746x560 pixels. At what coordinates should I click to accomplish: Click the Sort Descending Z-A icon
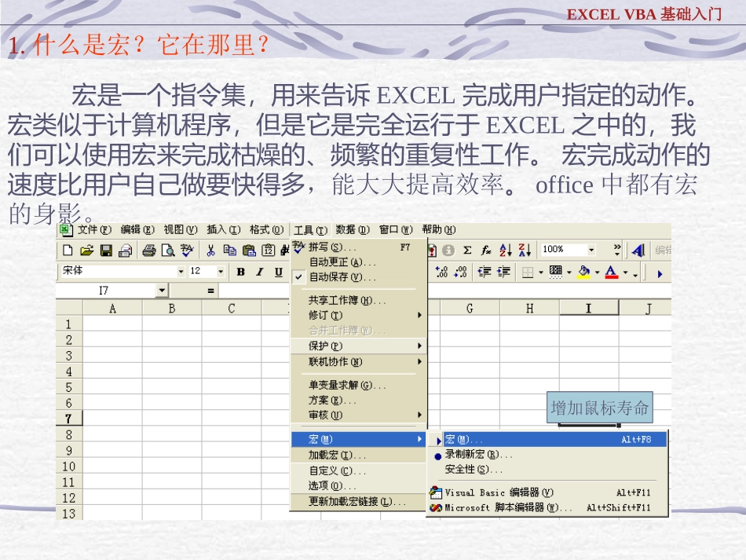(x=525, y=250)
